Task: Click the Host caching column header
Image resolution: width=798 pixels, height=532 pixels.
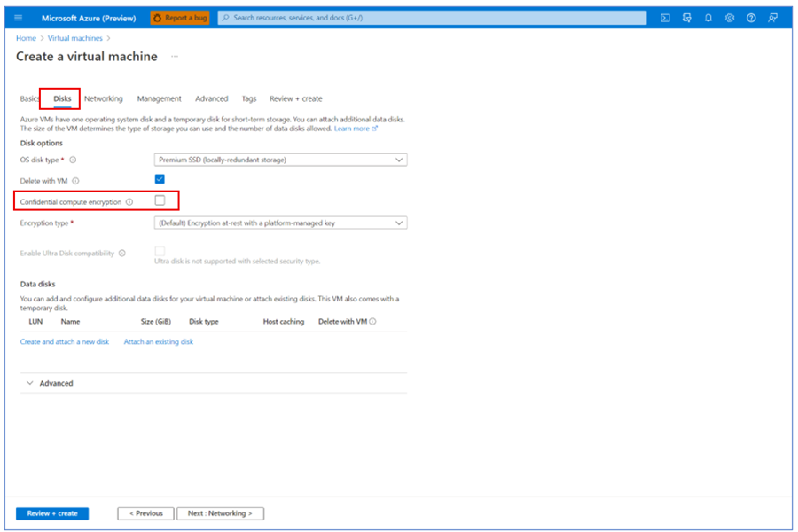Action: [x=284, y=322]
